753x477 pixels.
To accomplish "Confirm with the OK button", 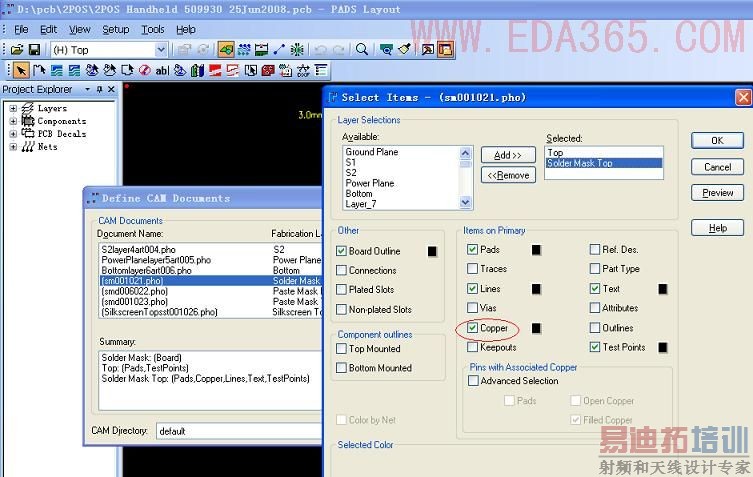I will point(717,140).
